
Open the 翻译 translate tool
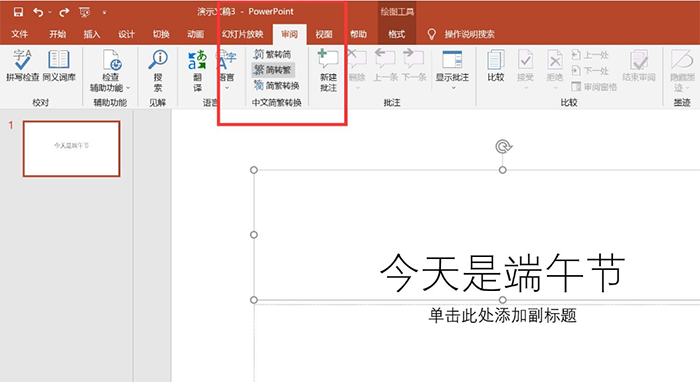coord(197,71)
